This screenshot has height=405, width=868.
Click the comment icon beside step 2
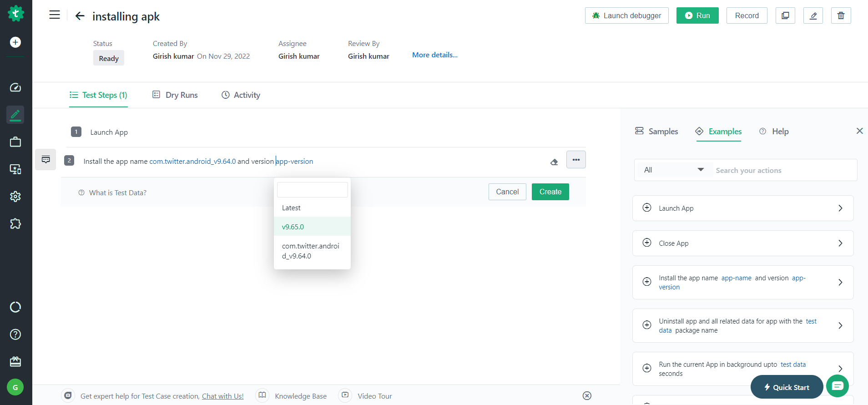pos(45,160)
